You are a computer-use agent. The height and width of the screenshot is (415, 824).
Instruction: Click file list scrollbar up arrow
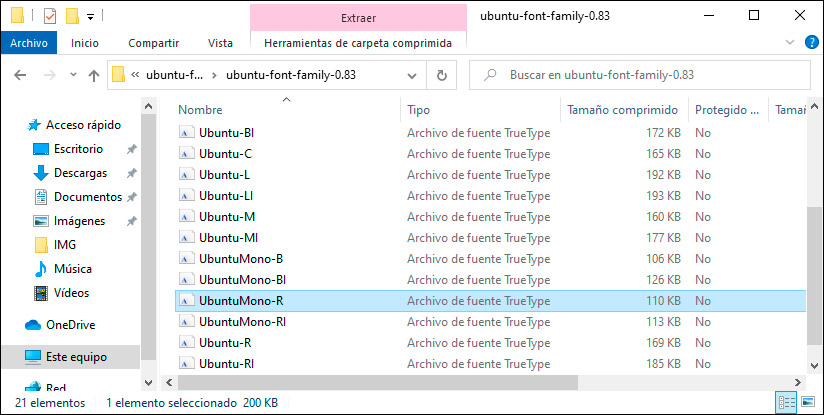click(x=813, y=107)
